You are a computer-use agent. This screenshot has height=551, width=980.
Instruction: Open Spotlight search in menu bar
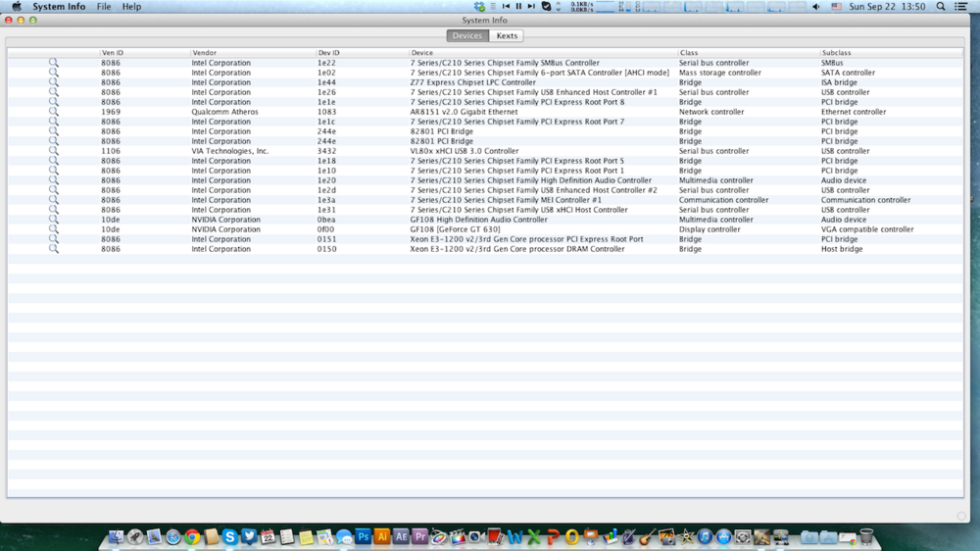942,7
